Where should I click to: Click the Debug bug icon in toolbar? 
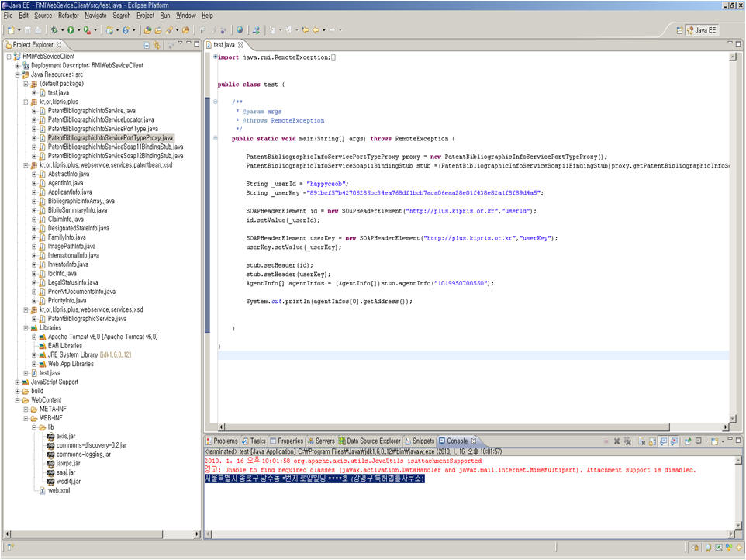coord(54,30)
